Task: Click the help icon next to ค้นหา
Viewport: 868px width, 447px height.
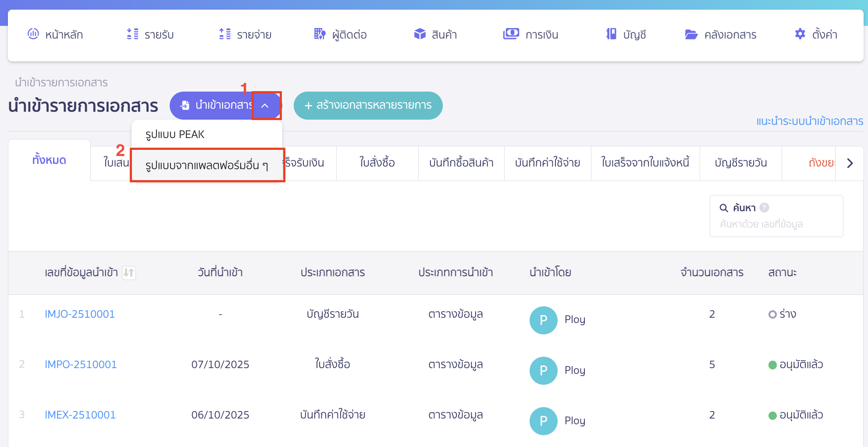Action: pyautogui.click(x=764, y=208)
